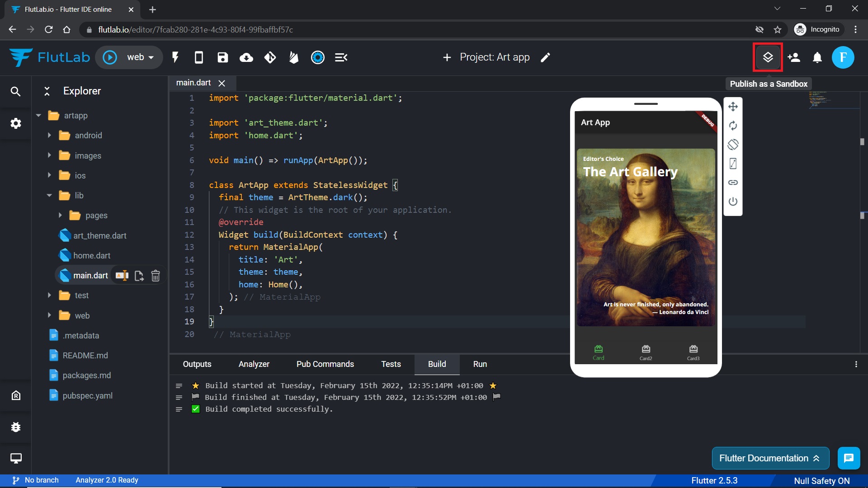Expand the web folder
The image size is (868, 488).
[x=49, y=315]
